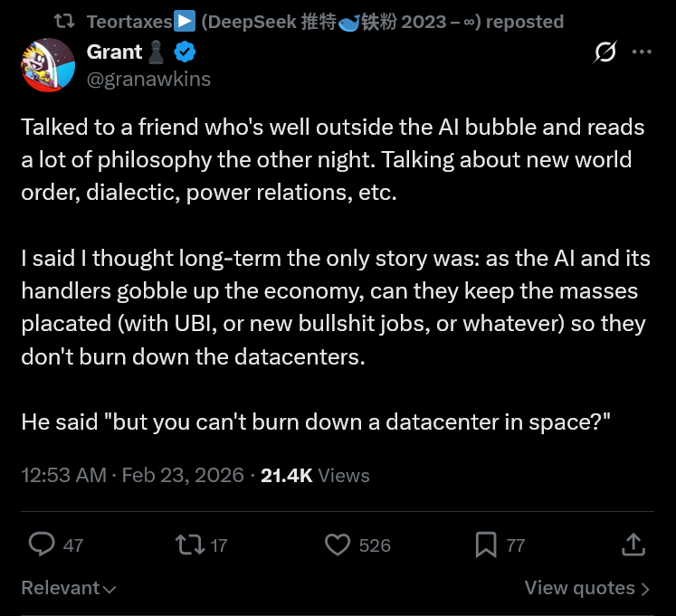Click the share upload icon
Image resolution: width=676 pixels, height=616 pixels.
[633, 544]
